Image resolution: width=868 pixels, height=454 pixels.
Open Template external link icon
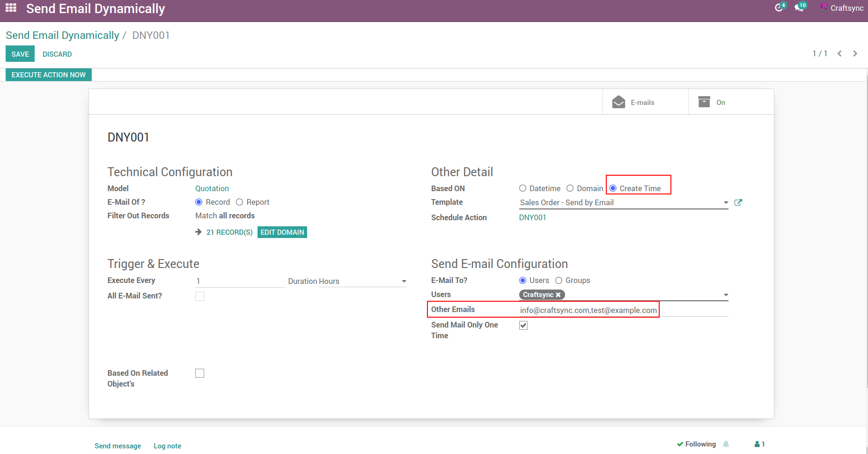pyautogui.click(x=738, y=202)
